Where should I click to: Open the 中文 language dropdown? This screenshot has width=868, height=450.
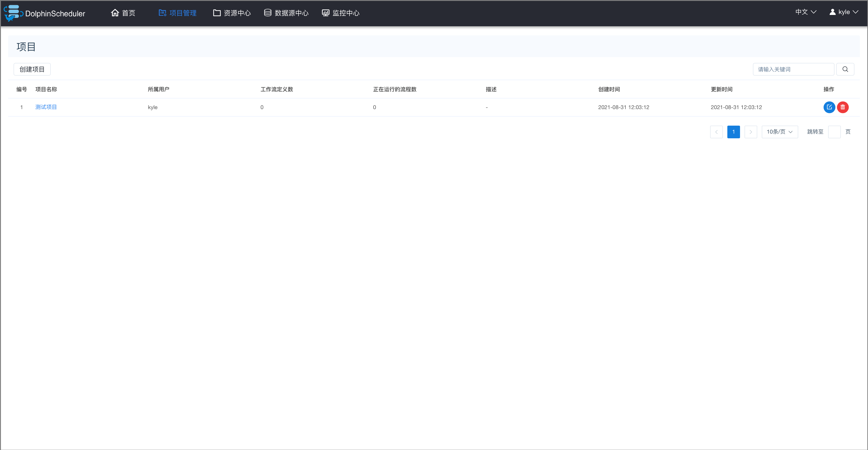click(x=806, y=12)
